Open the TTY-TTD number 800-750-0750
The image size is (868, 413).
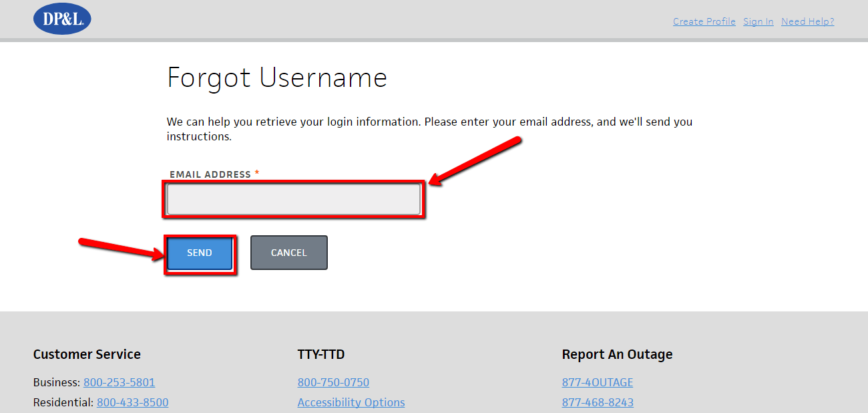click(x=333, y=382)
